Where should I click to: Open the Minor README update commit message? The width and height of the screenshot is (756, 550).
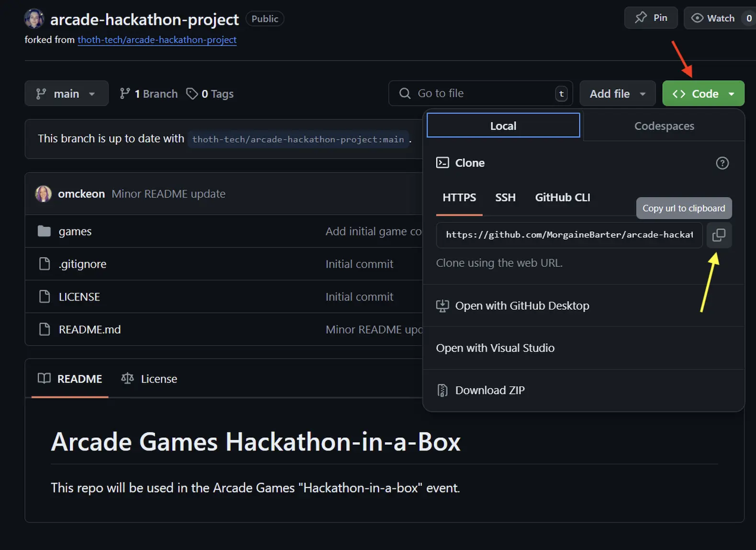[x=169, y=194]
